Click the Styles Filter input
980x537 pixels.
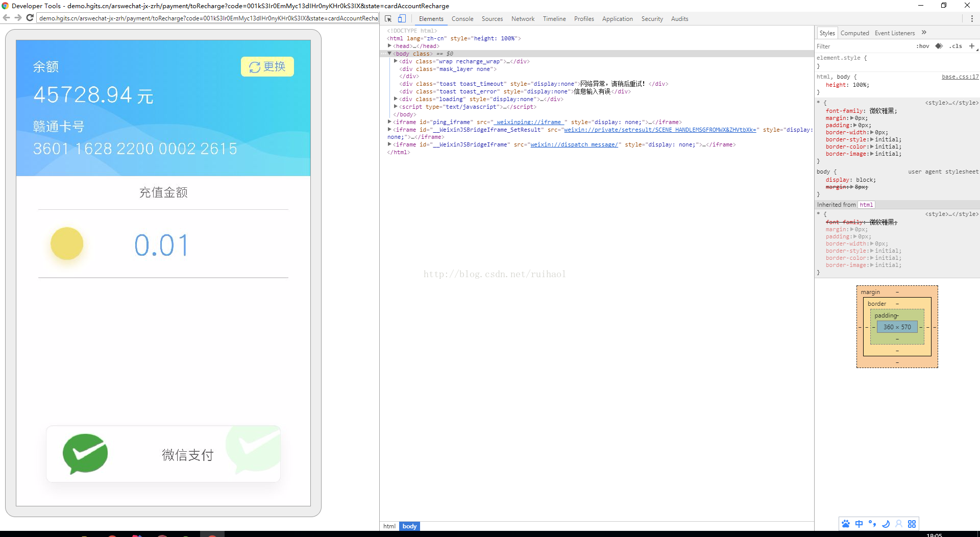pyautogui.click(x=863, y=46)
